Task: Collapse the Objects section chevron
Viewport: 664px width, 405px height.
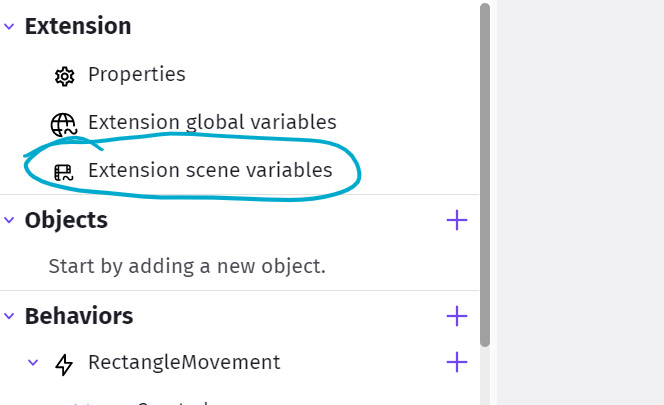Action: [x=9, y=220]
